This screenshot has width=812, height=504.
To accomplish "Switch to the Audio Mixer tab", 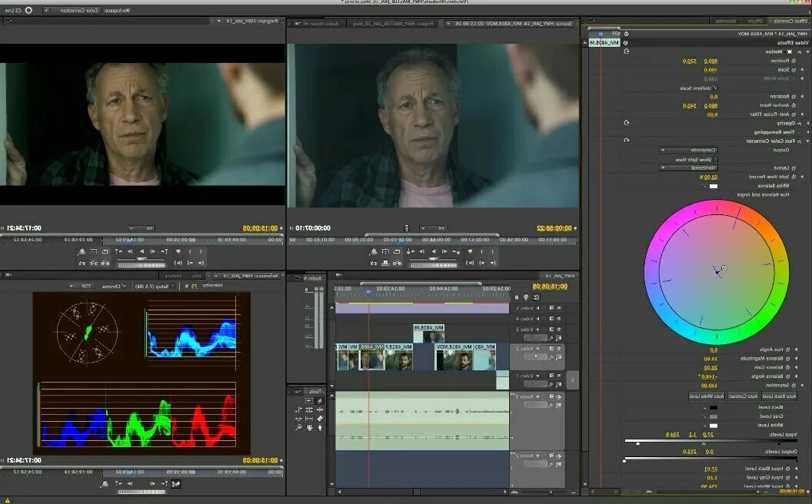I will [x=321, y=22].
